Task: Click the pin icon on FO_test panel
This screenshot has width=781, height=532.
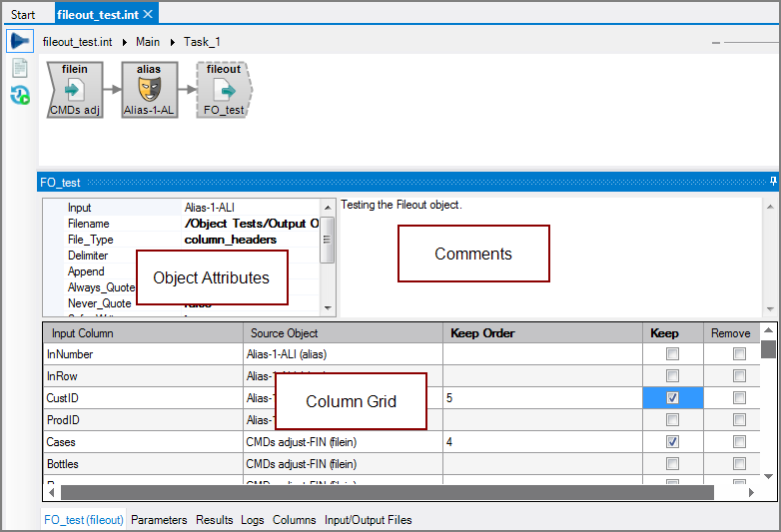Action: (x=773, y=183)
